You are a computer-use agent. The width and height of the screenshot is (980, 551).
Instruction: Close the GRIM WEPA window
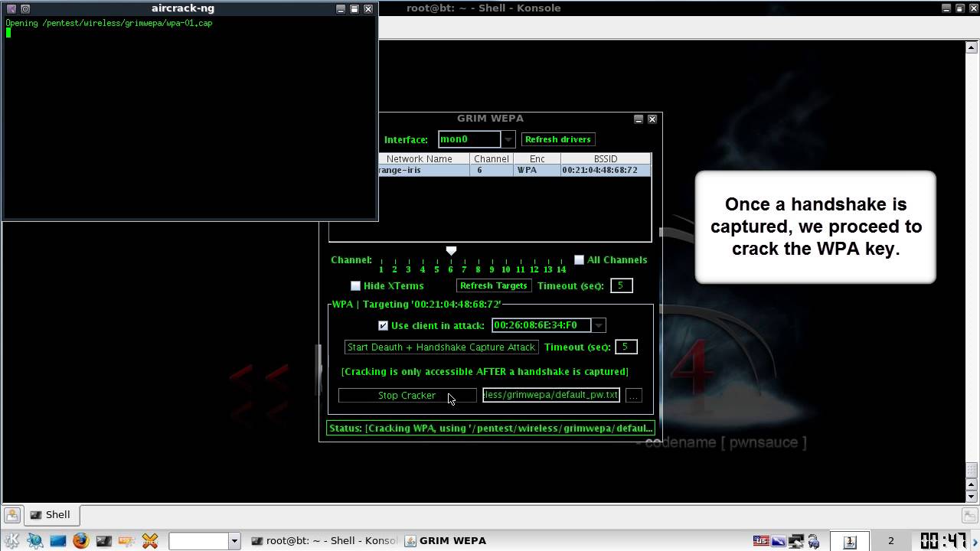pos(652,119)
